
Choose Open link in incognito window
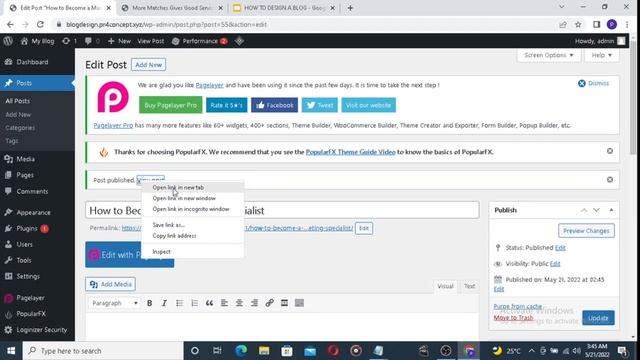[x=193, y=209]
